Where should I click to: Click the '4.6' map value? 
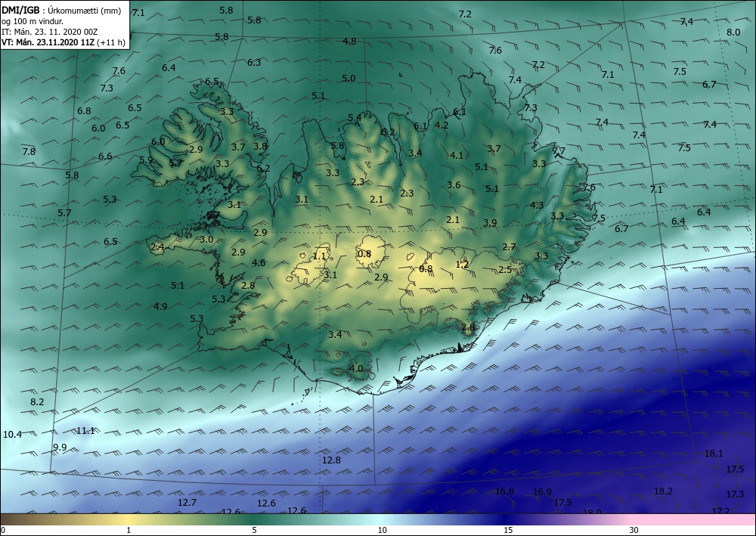point(259,262)
